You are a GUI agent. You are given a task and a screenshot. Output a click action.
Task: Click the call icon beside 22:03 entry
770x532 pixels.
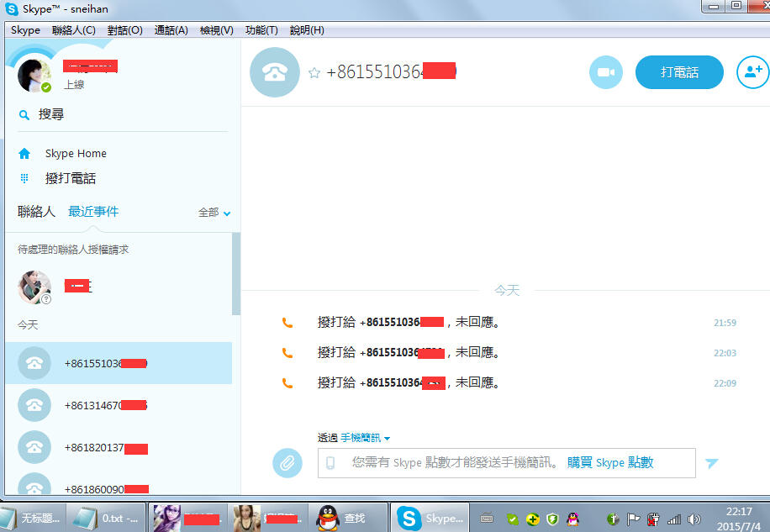pos(287,353)
